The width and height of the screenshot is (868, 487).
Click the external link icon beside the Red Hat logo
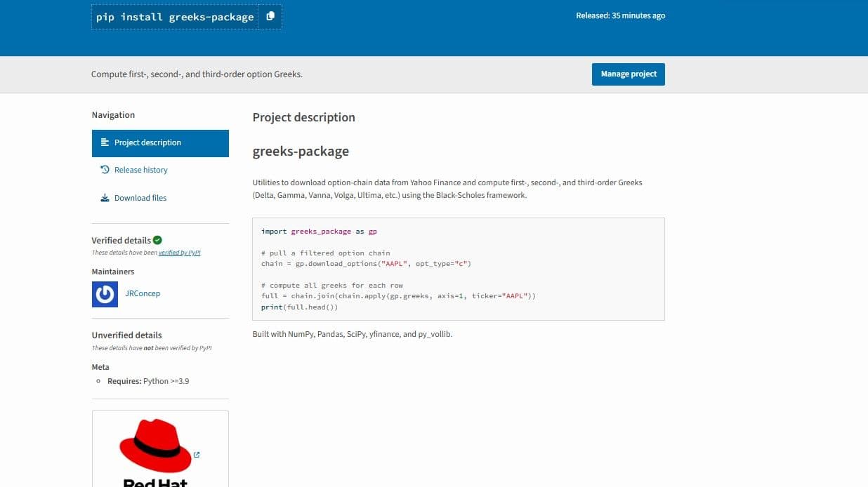(x=196, y=455)
